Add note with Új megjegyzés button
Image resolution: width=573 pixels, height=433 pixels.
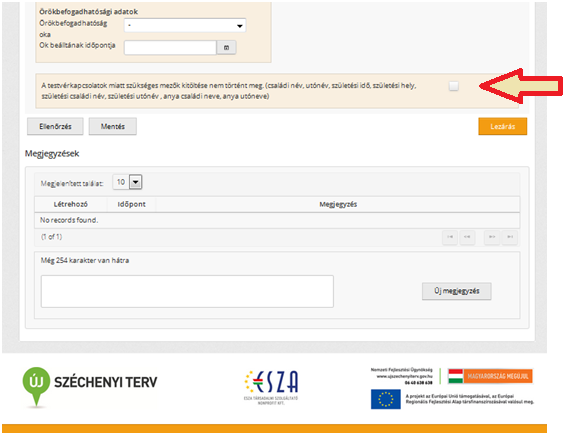[456, 291]
